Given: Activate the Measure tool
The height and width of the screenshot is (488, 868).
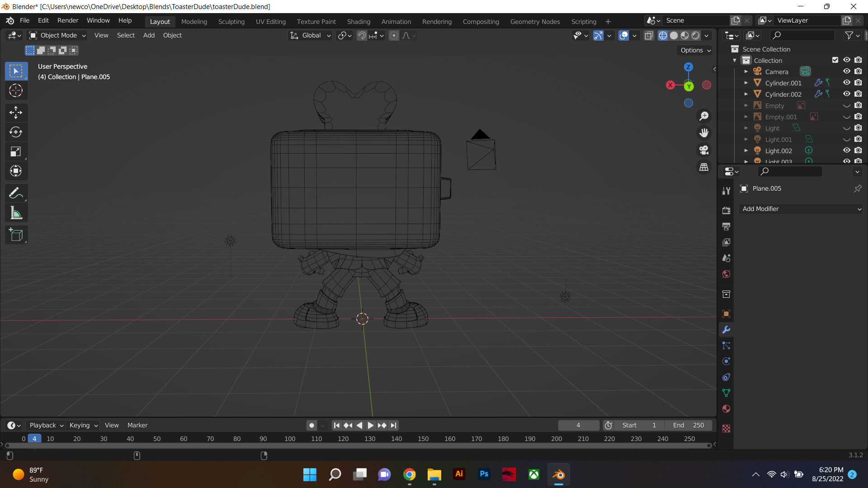Looking at the screenshot, I should tap(16, 212).
